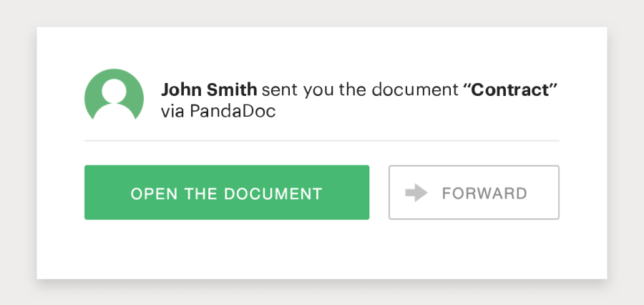Click the horizontal divider under the message
Image resolution: width=644 pixels, height=305 pixels.
(x=322, y=141)
